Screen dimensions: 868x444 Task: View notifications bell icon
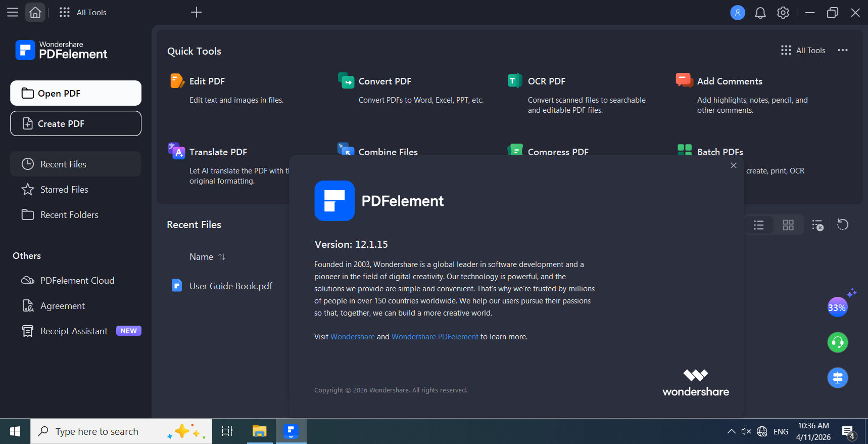coord(760,13)
